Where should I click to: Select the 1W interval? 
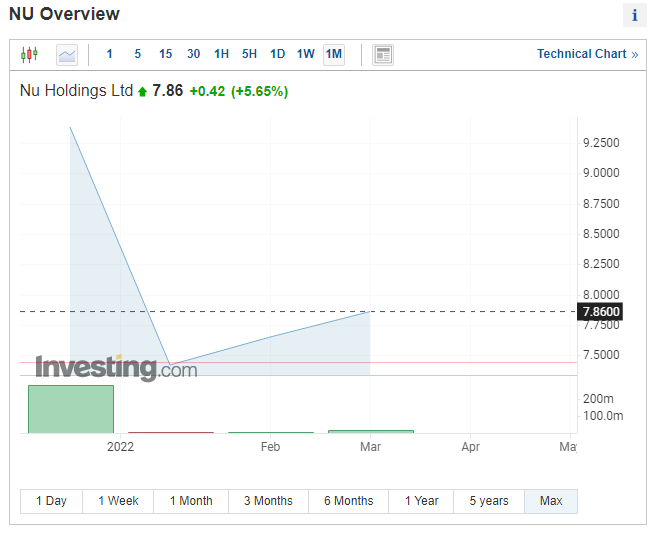click(x=306, y=54)
